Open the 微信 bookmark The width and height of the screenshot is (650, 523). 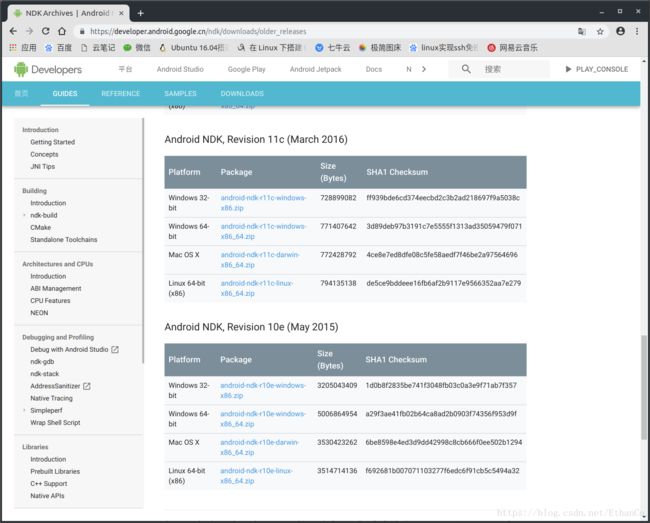[137, 48]
